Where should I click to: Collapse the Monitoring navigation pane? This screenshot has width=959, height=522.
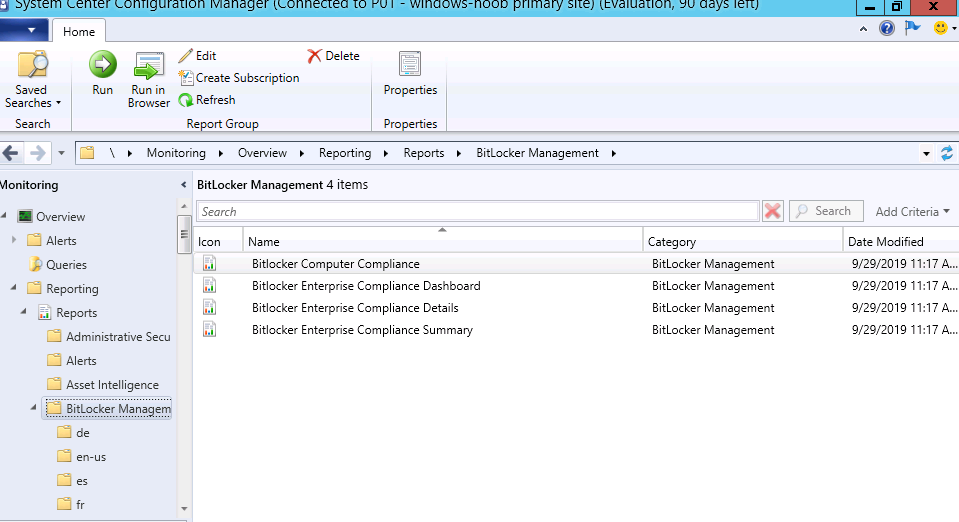click(183, 185)
